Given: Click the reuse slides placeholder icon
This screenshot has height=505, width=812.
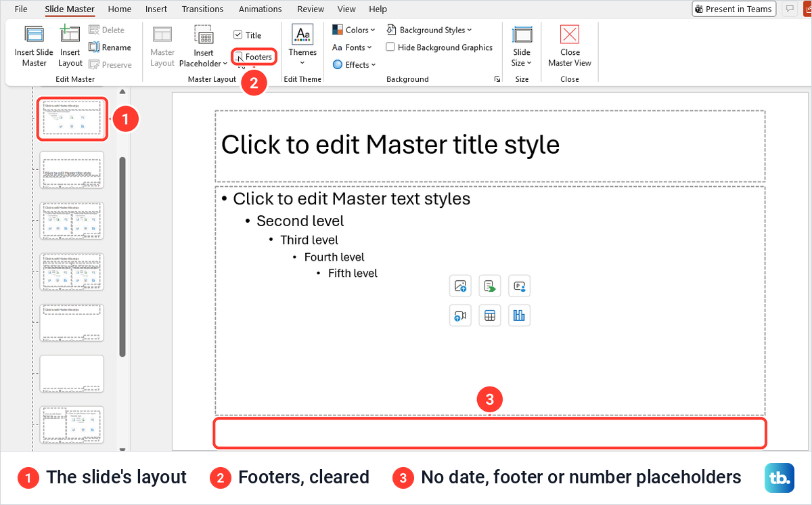Looking at the screenshot, I should point(490,286).
